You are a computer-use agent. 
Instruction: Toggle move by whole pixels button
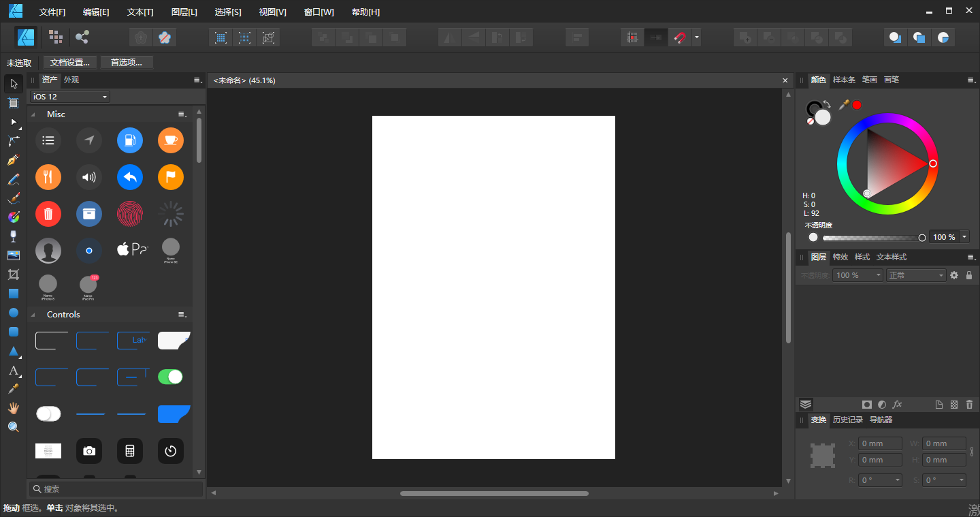pos(656,37)
